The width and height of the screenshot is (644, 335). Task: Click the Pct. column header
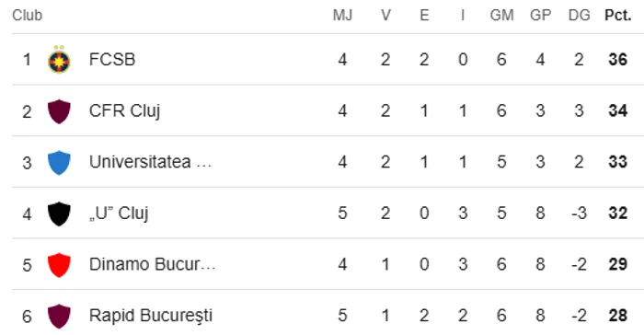(617, 16)
